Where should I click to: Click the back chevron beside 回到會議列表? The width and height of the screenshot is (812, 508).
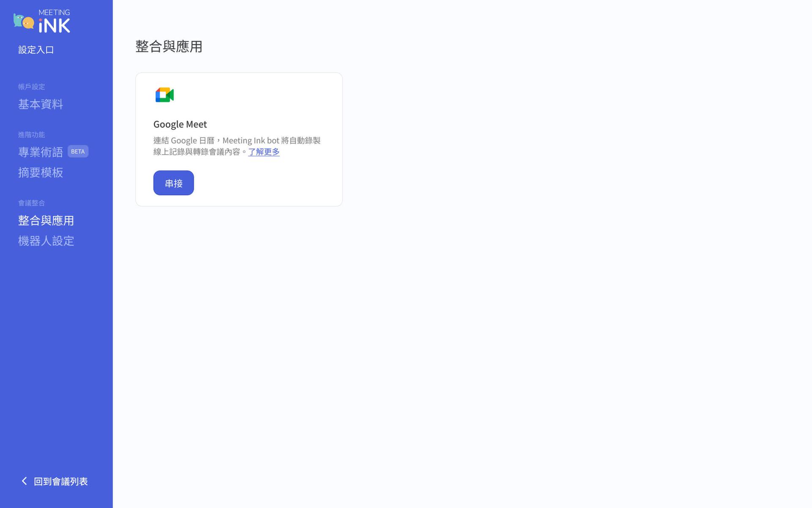(23, 480)
